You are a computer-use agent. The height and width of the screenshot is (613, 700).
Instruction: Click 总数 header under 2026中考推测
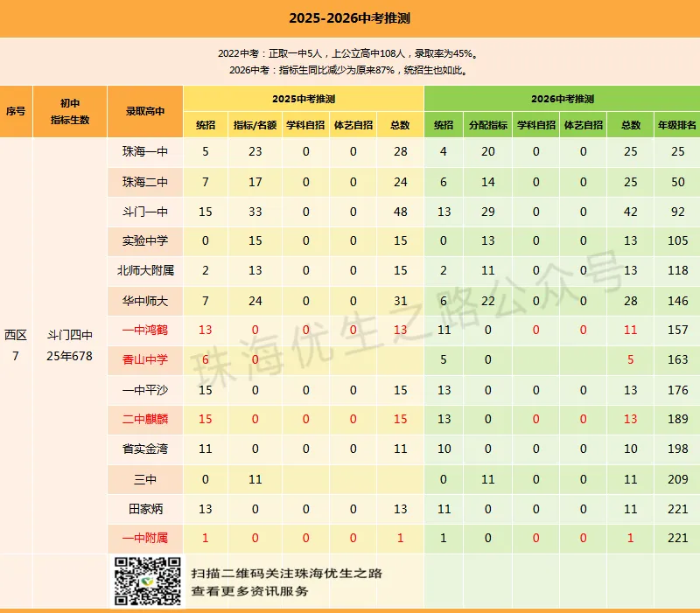click(x=630, y=125)
